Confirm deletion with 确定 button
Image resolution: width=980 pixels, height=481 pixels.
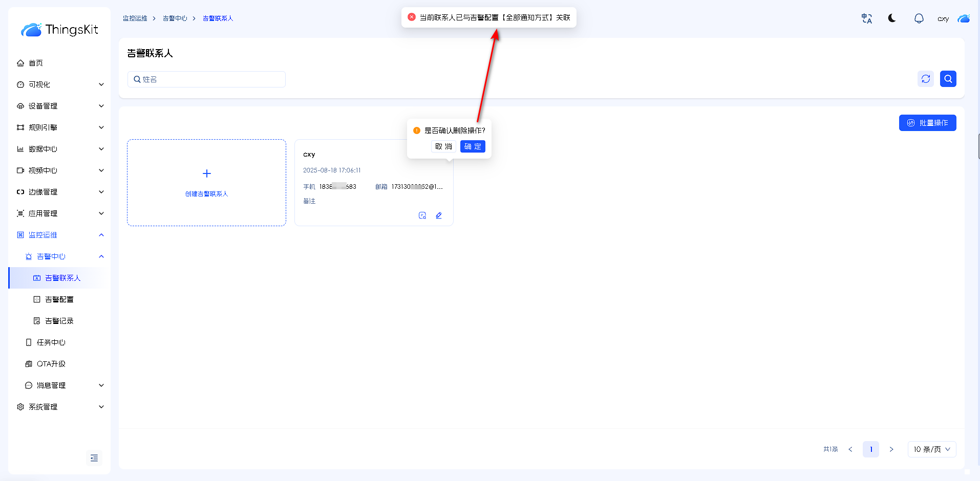[472, 146]
